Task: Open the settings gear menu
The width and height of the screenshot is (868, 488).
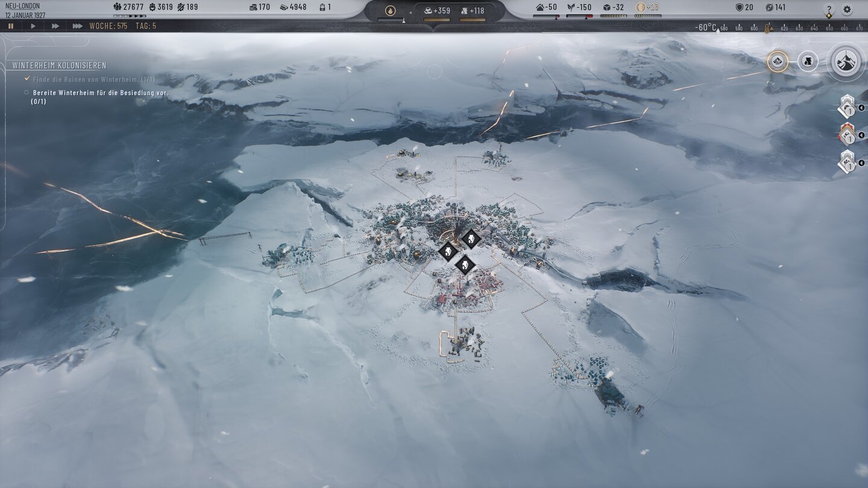Action: [847, 9]
